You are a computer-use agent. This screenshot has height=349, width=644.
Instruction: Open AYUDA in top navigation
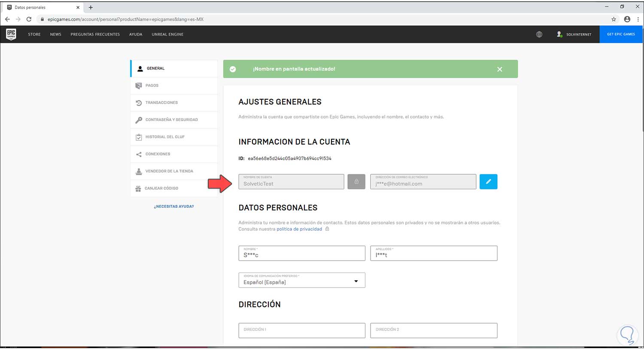136,34
